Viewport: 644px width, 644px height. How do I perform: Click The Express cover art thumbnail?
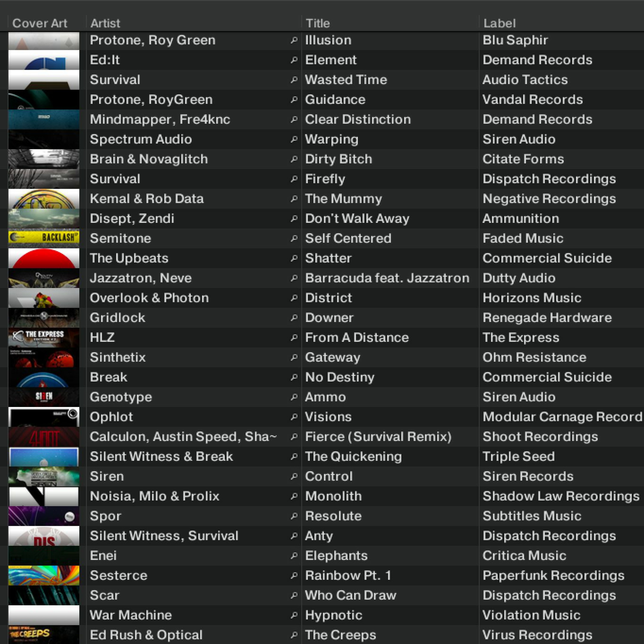tap(44, 337)
